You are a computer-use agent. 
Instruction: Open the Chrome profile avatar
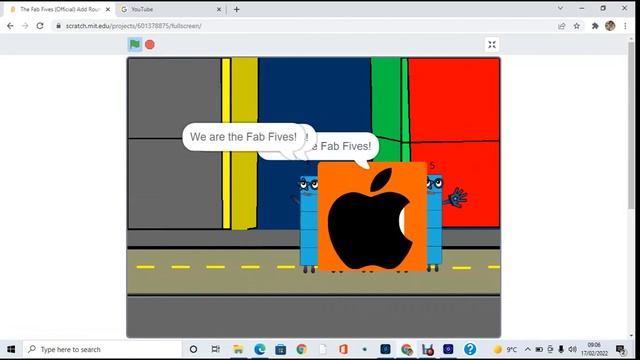(x=610, y=26)
